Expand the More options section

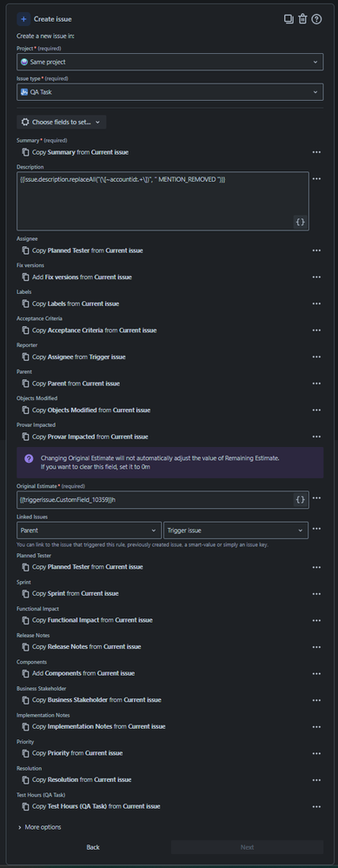click(39, 827)
